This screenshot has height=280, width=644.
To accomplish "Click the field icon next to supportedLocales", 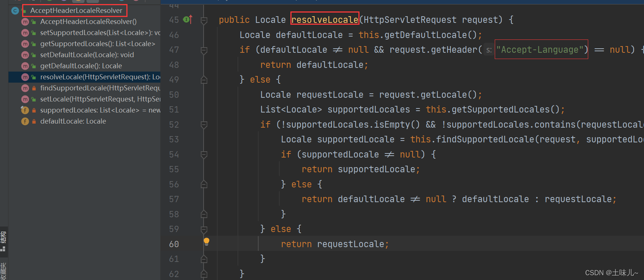I will click(25, 110).
